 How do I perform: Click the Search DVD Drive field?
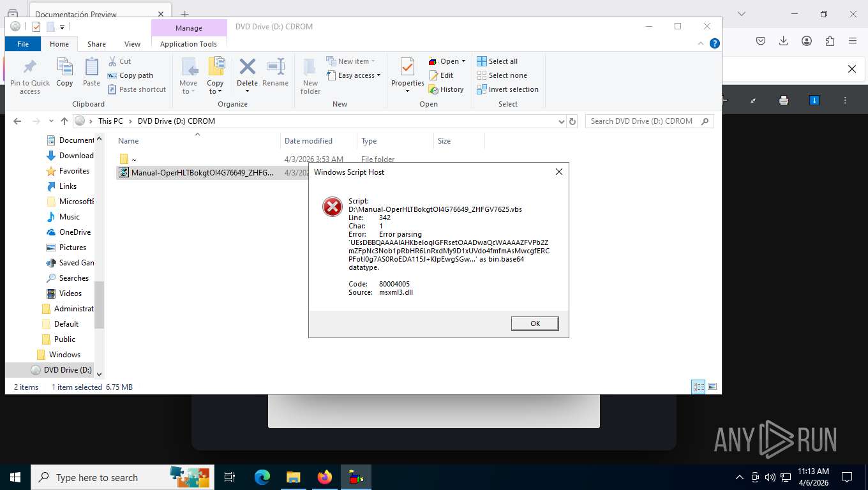(x=650, y=121)
